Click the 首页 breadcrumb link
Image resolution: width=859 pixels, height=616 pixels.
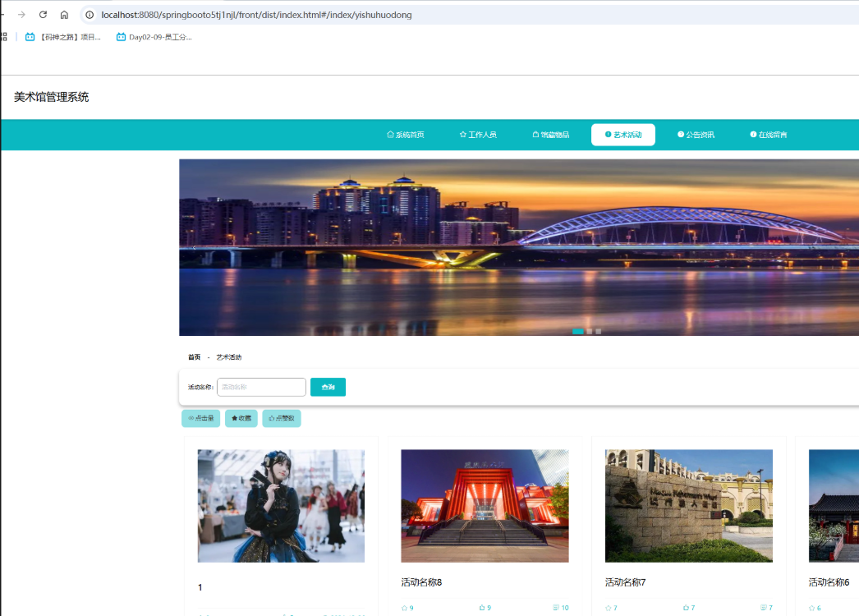click(x=194, y=357)
